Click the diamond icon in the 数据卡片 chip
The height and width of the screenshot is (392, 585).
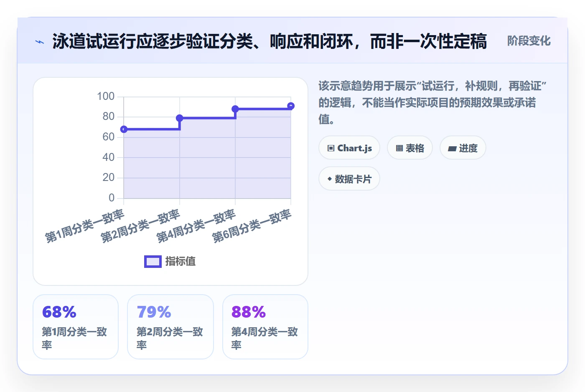[330, 179]
